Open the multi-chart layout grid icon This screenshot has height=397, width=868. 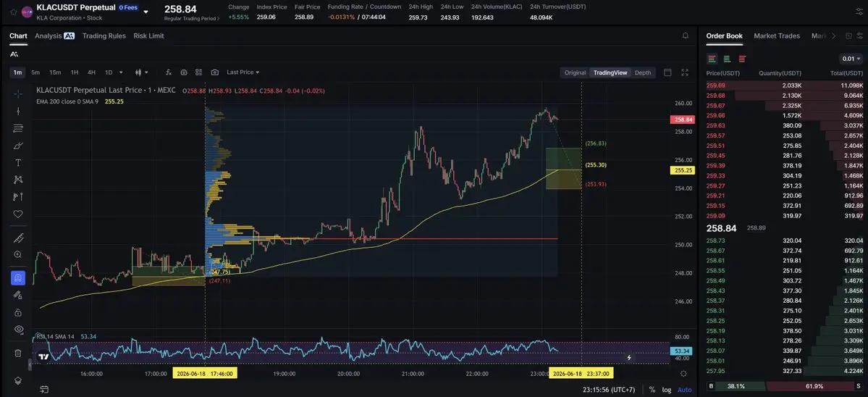click(199, 72)
